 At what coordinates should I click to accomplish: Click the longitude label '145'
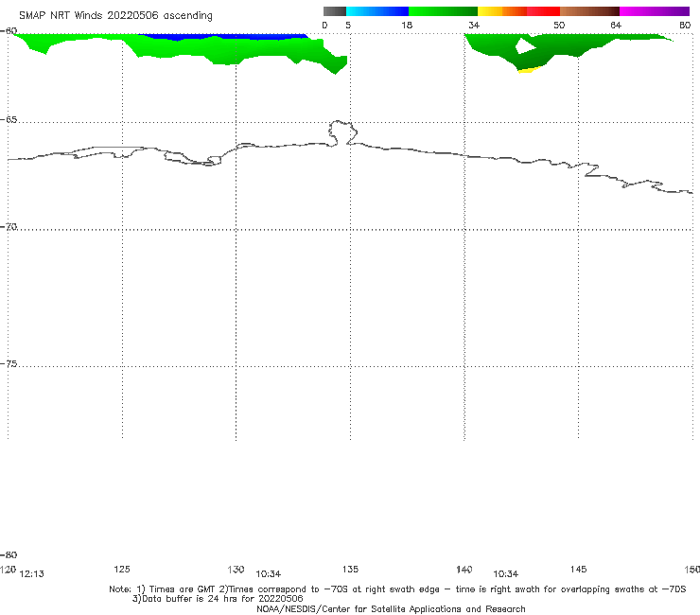tap(579, 569)
